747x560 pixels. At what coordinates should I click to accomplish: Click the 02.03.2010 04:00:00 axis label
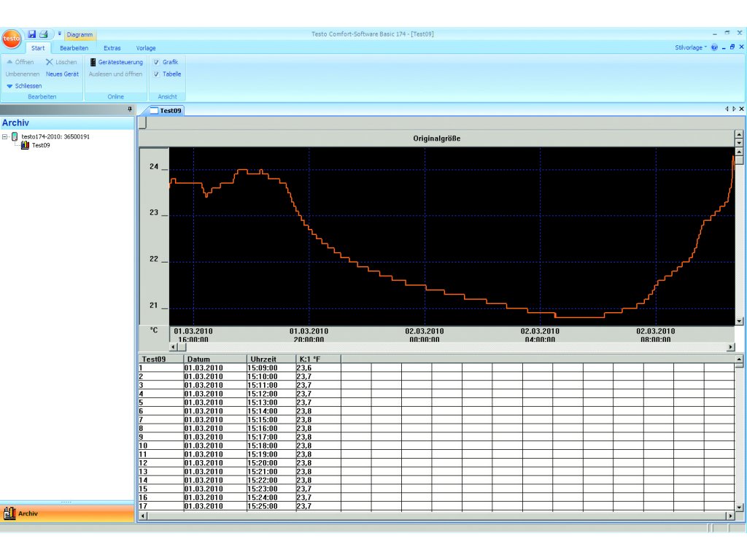tap(540, 335)
